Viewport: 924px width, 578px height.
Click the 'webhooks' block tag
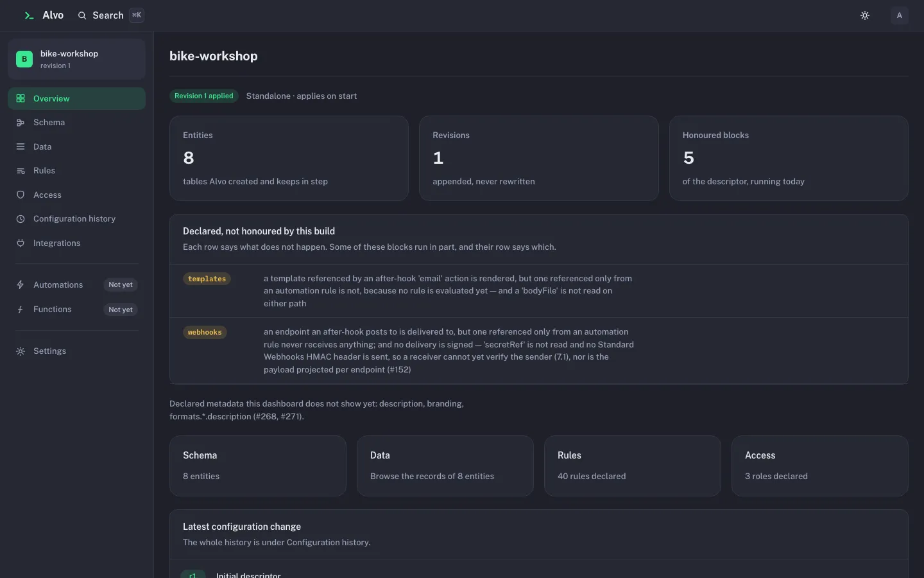coord(205,332)
